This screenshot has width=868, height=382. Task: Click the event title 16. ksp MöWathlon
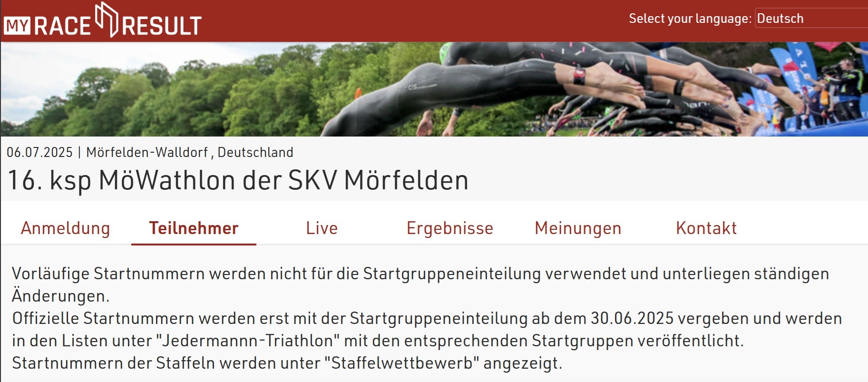238,180
